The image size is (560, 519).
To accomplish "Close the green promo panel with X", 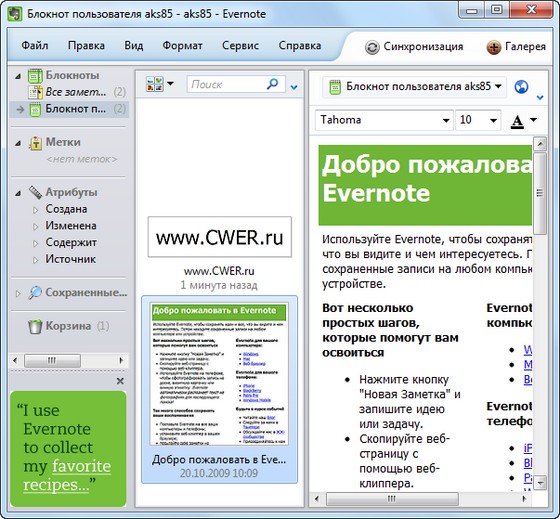I will pos(120,381).
